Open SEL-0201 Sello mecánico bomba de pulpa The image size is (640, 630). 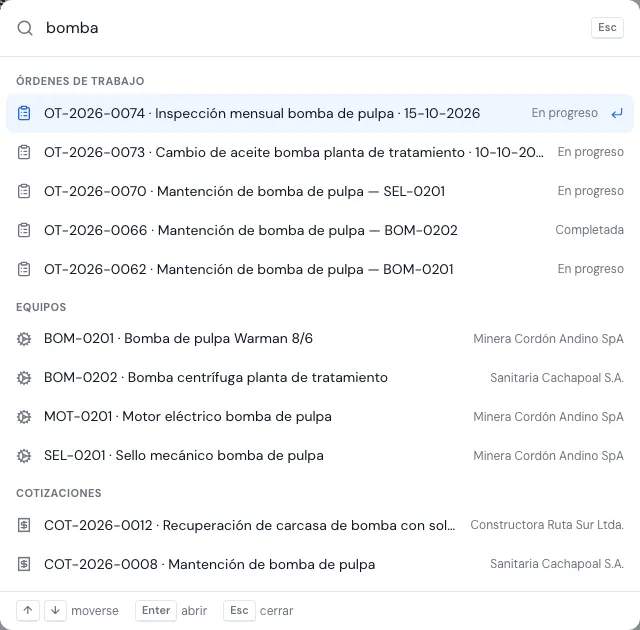pyautogui.click(x=320, y=456)
